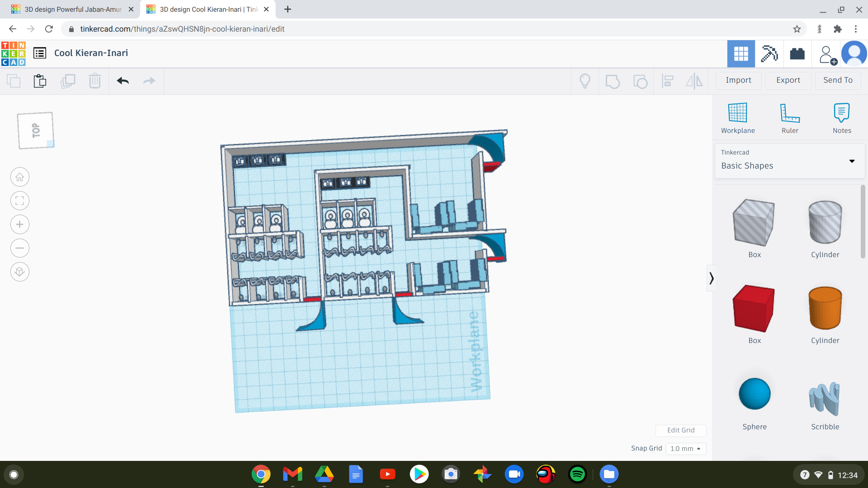Click the Ungroup shapes icon

[x=640, y=81]
